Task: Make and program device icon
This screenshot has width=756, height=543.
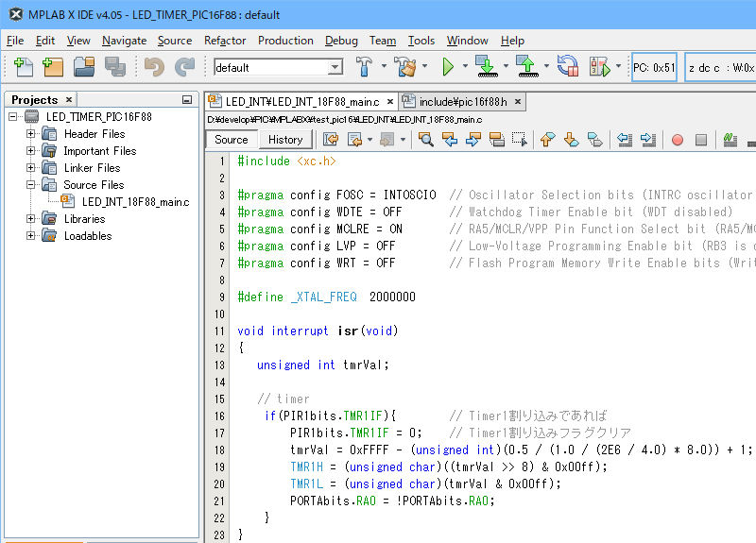Action: [487, 66]
